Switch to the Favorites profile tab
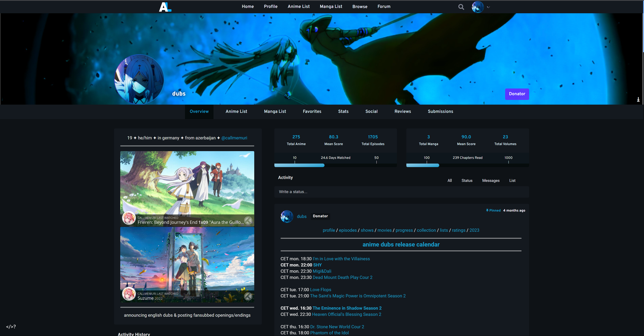 (312, 111)
